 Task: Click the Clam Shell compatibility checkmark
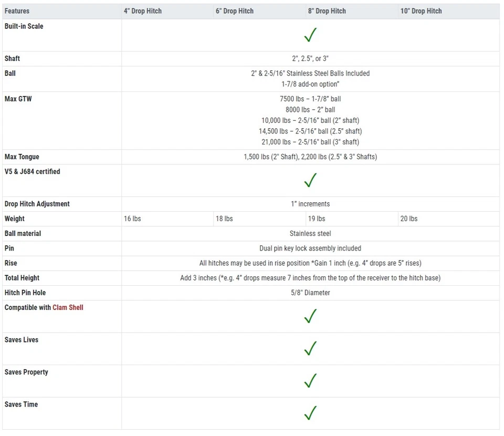[x=310, y=316]
